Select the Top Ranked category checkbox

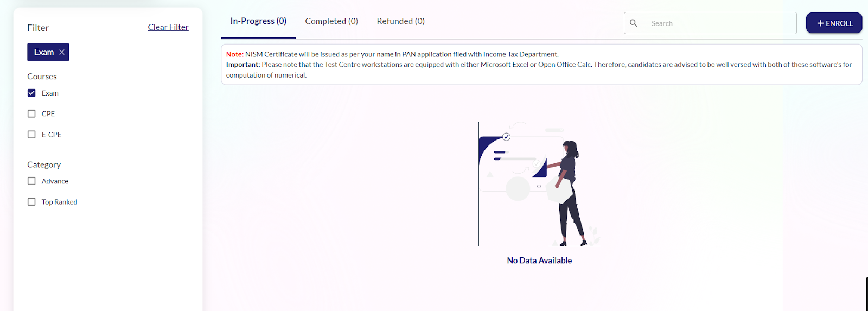31,201
